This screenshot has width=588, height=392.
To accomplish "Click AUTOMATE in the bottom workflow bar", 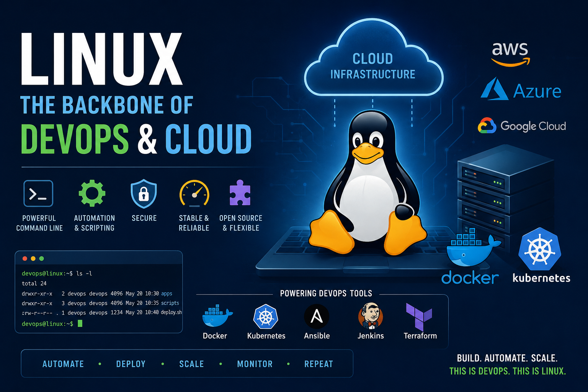I will [63, 364].
